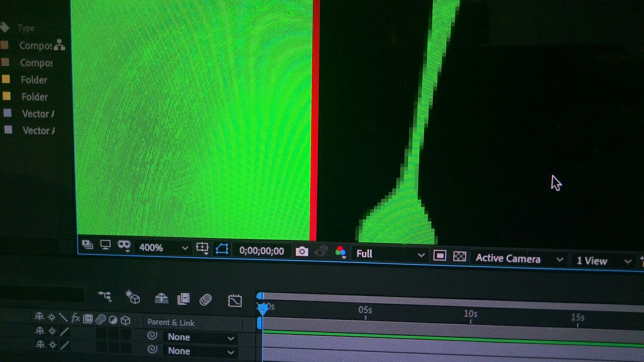This screenshot has height=362, width=644.
Task: Open the grid and guide options icon
Action: coord(202,248)
